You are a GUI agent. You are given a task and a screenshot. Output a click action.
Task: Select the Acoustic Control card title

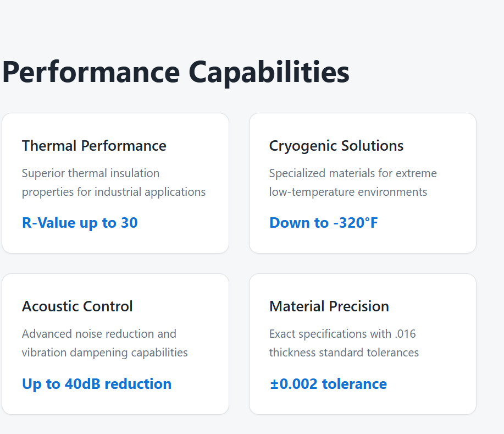(x=77, y=306)
